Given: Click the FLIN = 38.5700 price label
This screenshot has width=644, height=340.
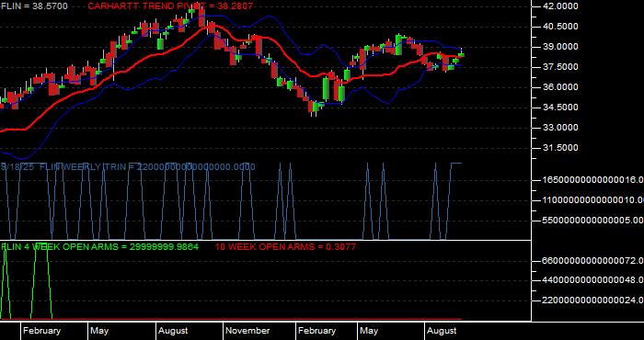Looking at the screenshot, I should click(x=35, y=6).
